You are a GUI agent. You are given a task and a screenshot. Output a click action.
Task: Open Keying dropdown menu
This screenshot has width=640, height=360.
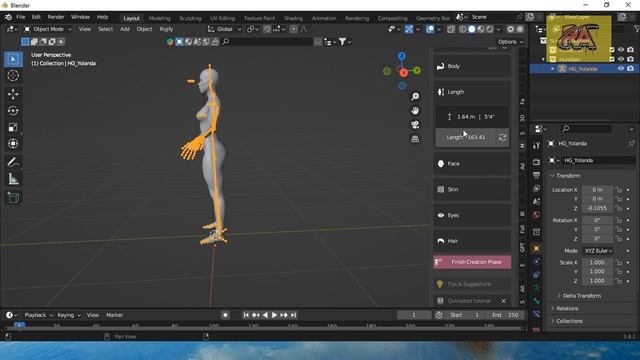point(69,315)
